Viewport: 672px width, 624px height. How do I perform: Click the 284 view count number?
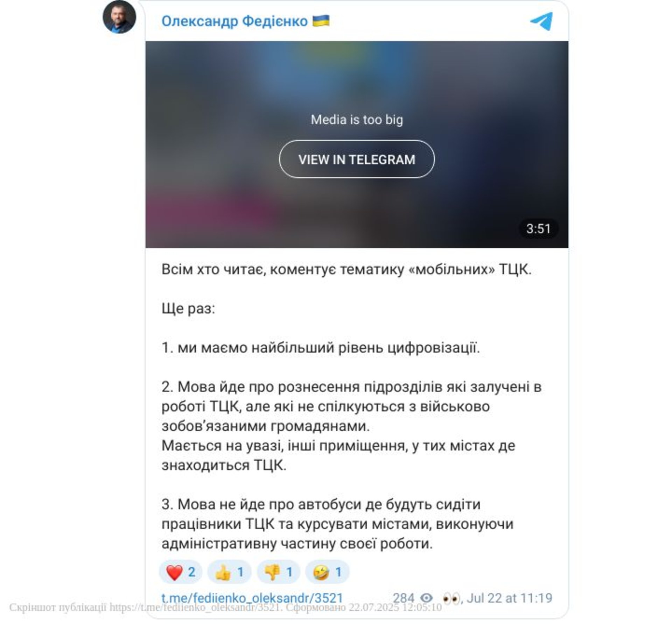pyautogui.click(x=404, y=598)
